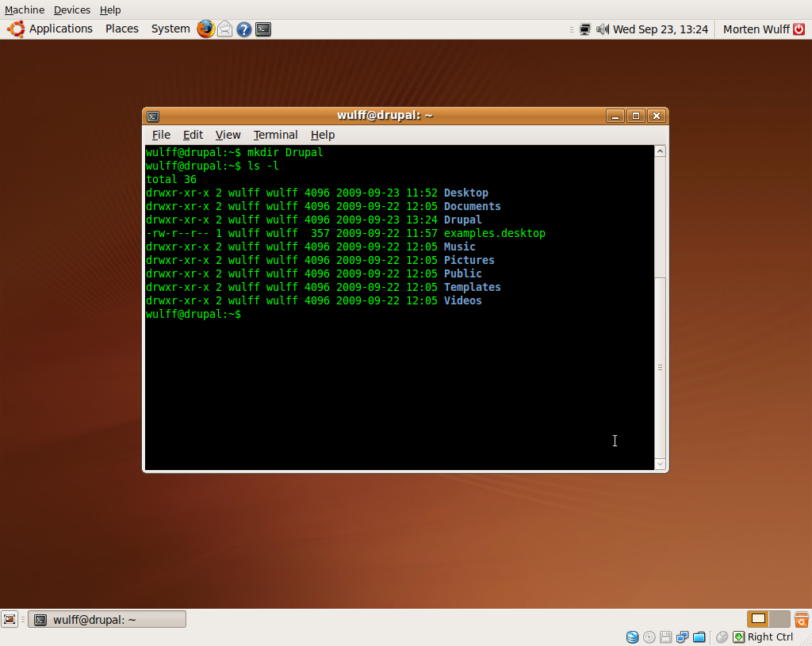Click the Drupal directory name in listing
Viewport: 812px width, 646px height.
(x=462, y=220)
